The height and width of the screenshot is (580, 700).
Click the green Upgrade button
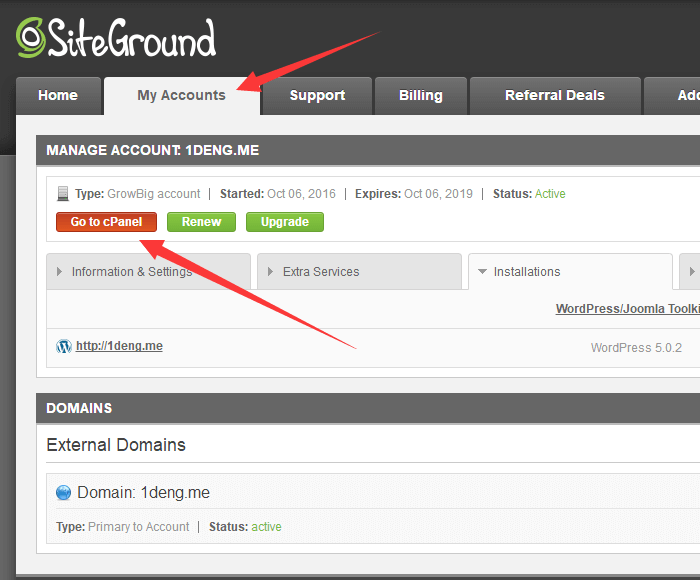pyautogui.click(x=285, y=222)
